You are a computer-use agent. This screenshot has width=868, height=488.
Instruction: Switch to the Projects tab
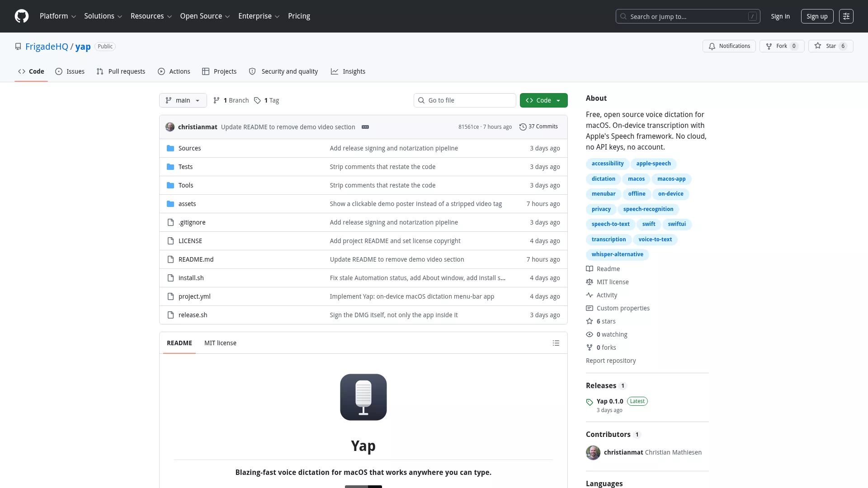[219, 71]
